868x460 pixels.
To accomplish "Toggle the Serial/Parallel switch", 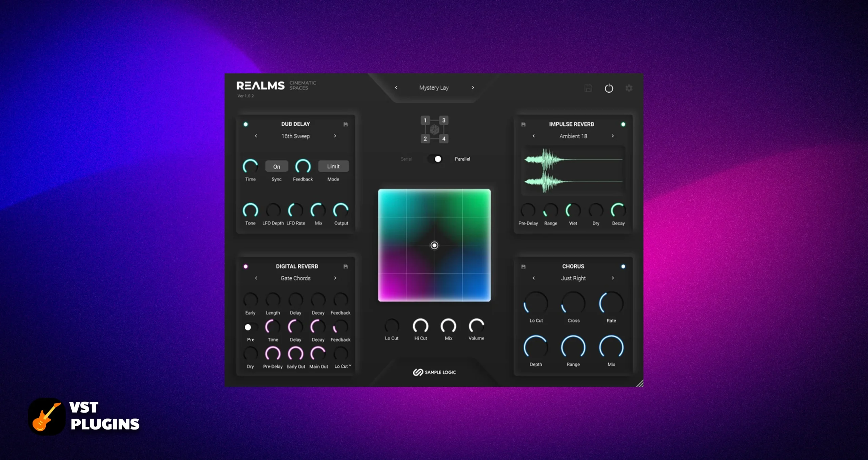I will (434, 159).
